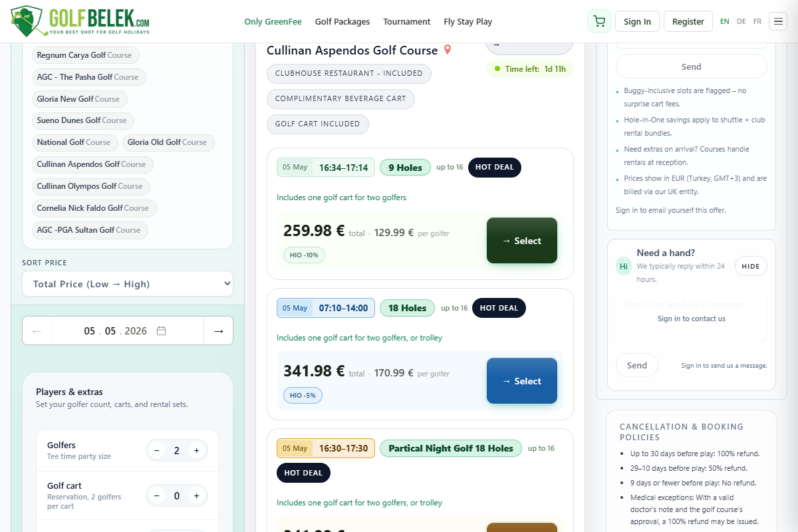Open the calendar icon in date field

(x=161, y=331)
